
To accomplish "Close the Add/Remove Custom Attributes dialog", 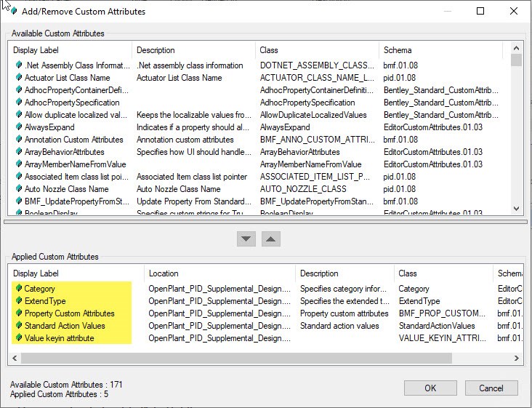I will 514,11.
